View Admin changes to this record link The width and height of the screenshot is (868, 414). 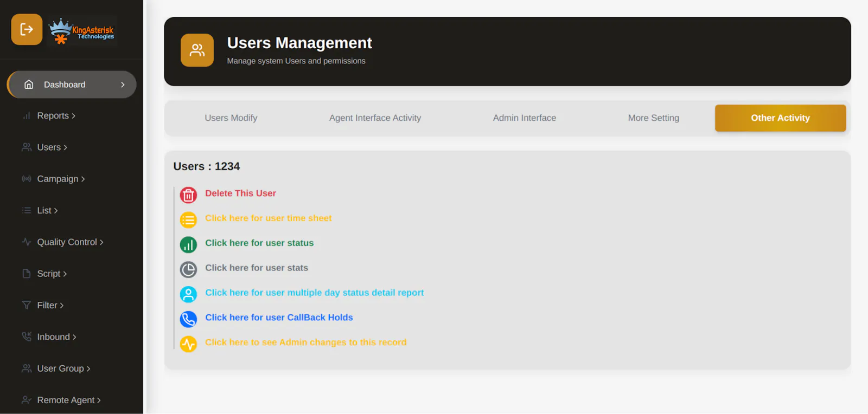(x=305, y=342)
